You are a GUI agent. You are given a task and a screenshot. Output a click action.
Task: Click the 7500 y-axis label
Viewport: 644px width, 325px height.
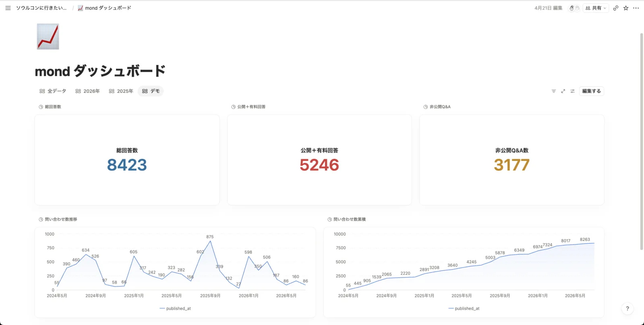pos(341,248)
